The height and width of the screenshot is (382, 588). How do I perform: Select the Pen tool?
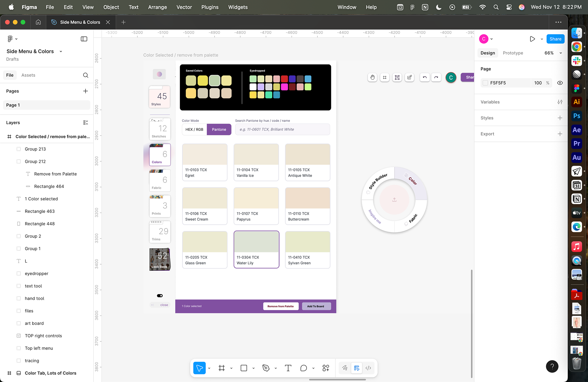coord(266,368)
